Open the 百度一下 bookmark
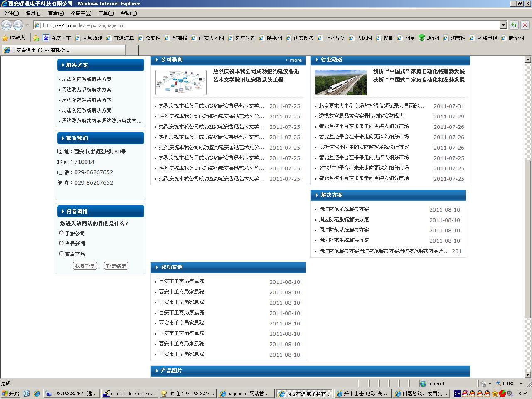532x399 pixels. coord(57,38)
